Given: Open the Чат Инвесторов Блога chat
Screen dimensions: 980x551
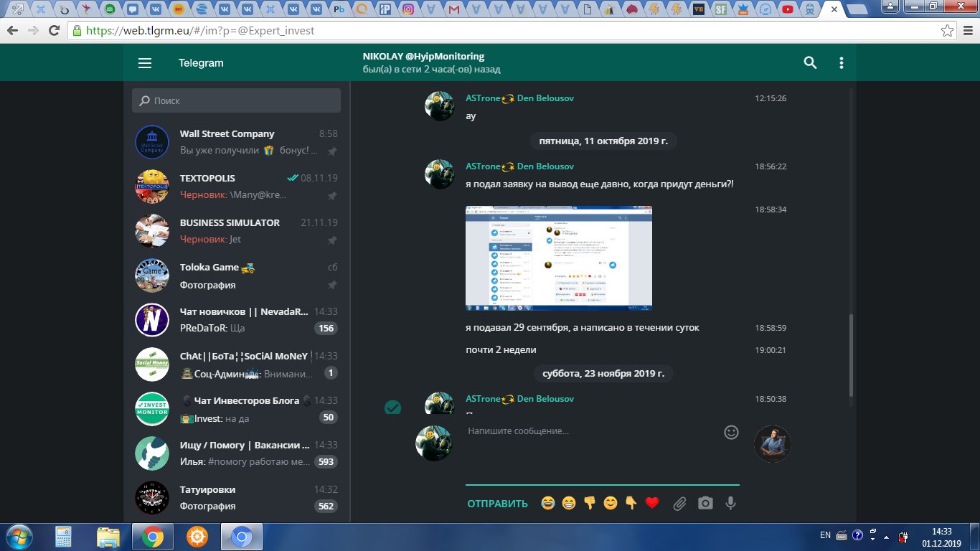Looking at the screenshot, I should click(236, 410).
